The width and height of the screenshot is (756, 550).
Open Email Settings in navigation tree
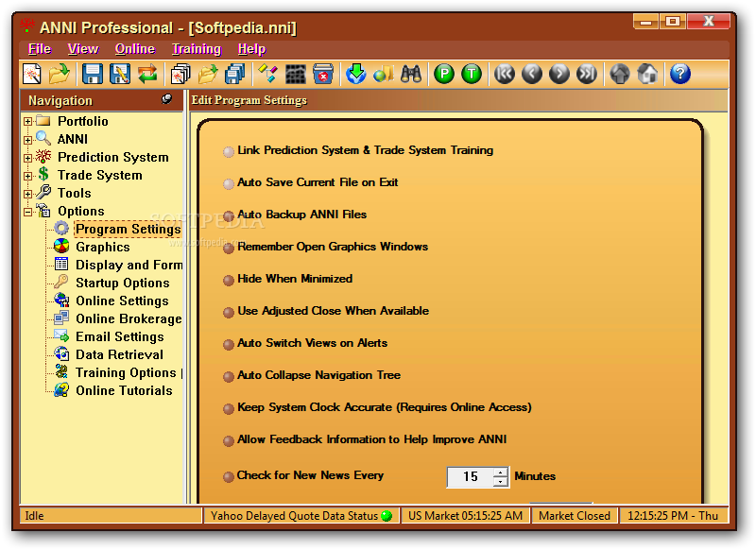pyautogui.click(x=120, y=336)
